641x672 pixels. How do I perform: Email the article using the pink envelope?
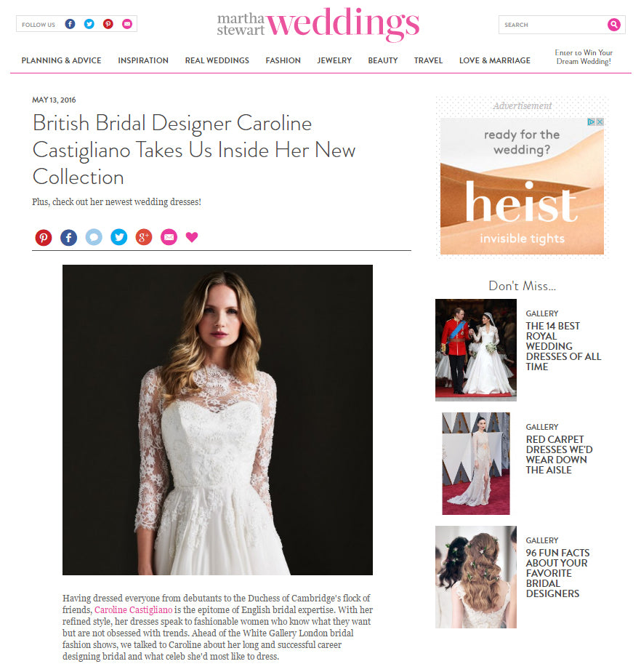[x=169, y=237]
